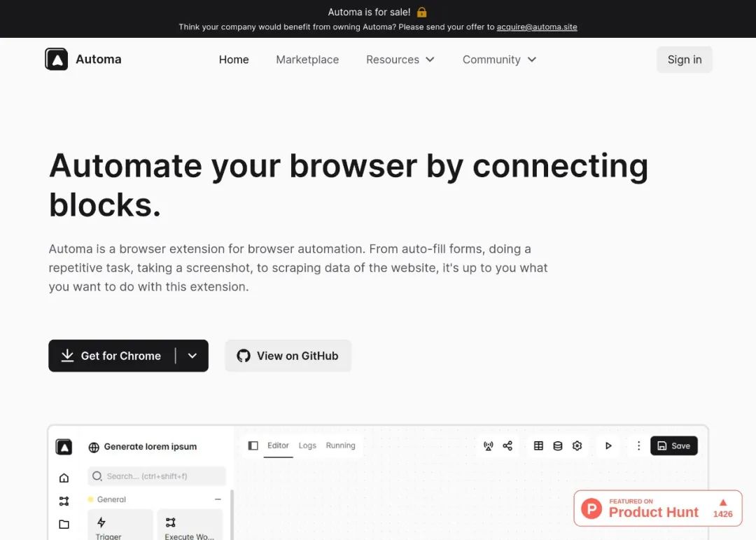Click the Automa logo icon in header

57,59
